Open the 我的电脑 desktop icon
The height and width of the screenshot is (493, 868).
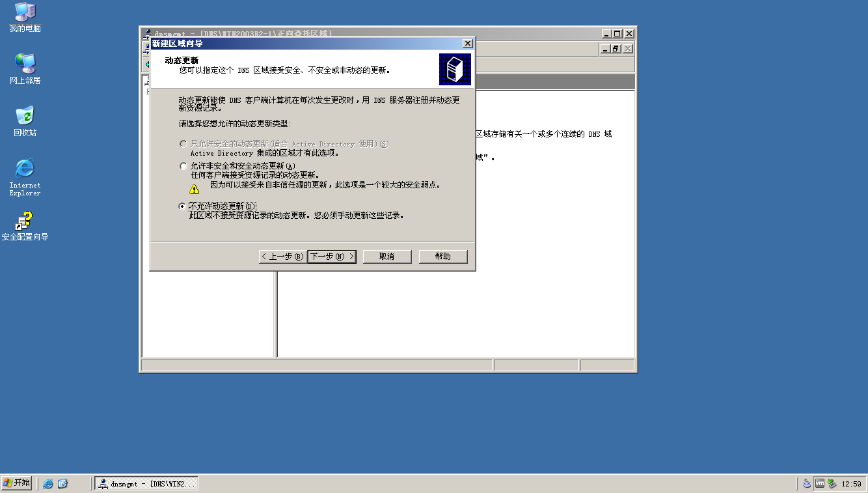[25, 18]
